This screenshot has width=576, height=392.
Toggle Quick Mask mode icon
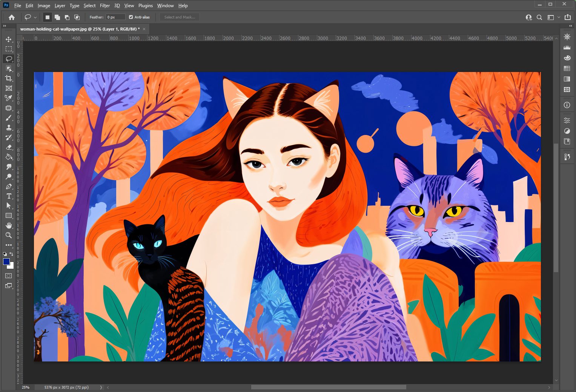9,276
